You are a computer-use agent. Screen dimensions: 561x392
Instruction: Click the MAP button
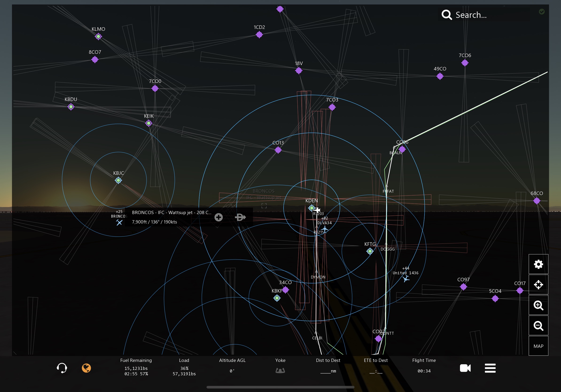click(538, 346)
